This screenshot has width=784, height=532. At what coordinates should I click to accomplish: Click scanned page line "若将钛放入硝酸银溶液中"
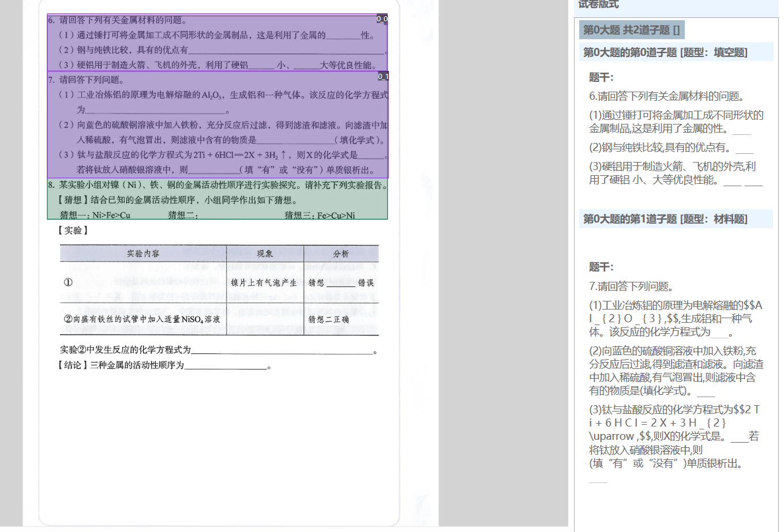pyautogui.click(x=226, y=170)
